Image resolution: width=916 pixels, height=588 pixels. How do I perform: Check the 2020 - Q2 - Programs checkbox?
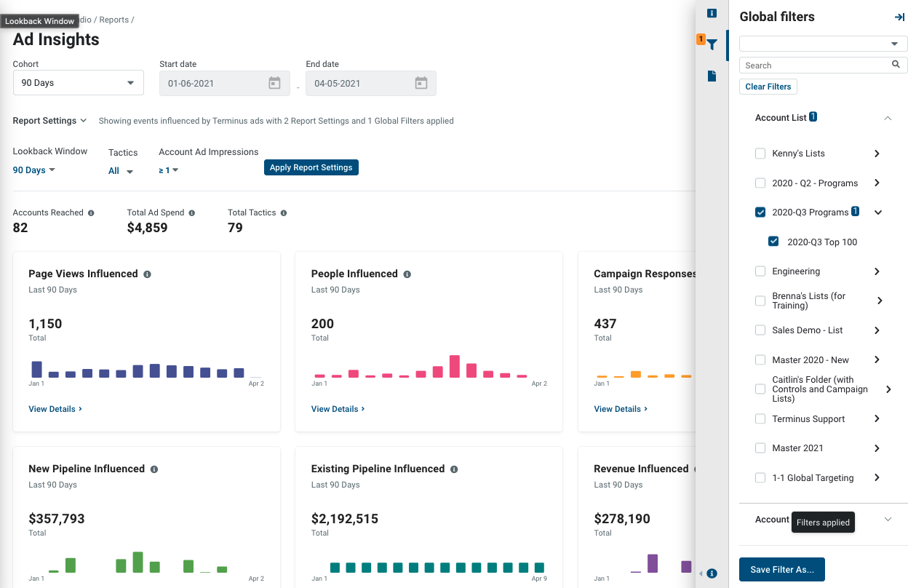click(760, 183)
